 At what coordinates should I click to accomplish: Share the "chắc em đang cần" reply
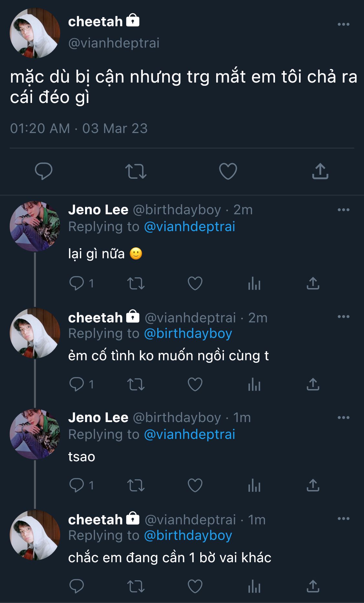tap(313, 586)
